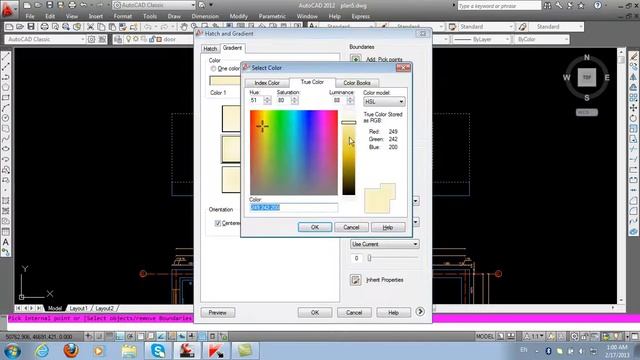Click the Save icon in standard toolbar
This screenshot has width=640, height=360.
click(31, 27)
